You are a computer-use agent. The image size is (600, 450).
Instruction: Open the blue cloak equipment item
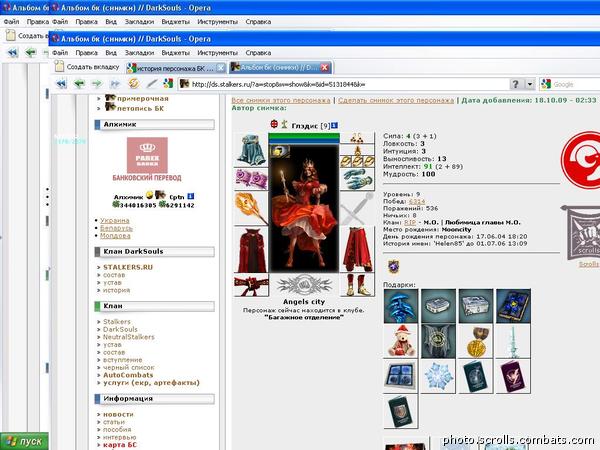tap(251, 149)
